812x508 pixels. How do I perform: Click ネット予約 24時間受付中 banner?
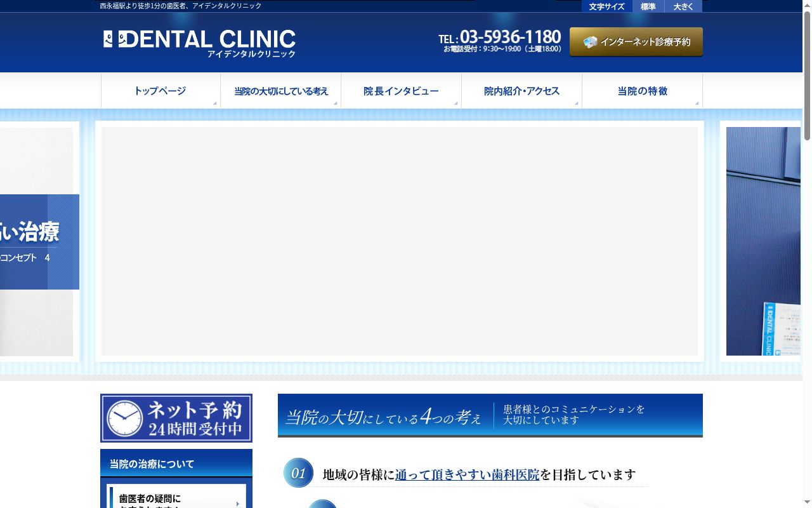click(176, 418)
